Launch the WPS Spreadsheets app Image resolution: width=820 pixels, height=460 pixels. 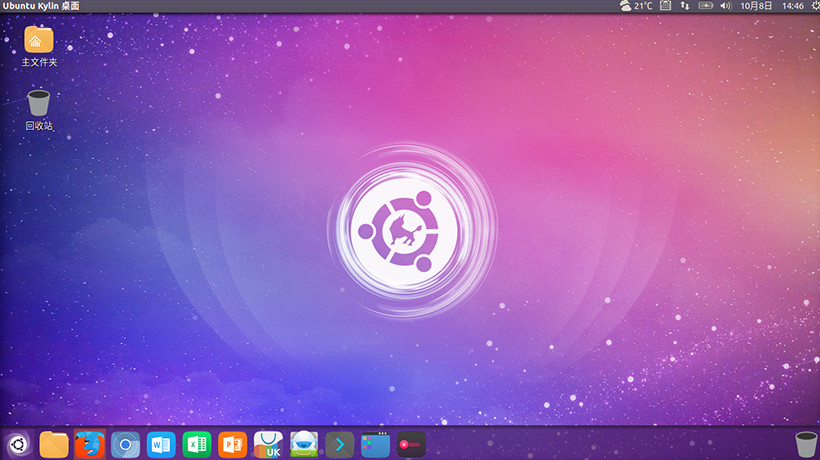point(197,444)
